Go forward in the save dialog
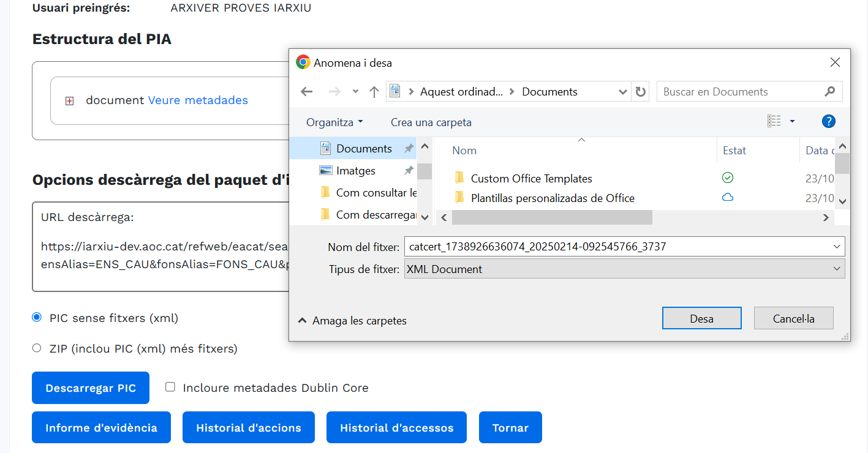This screenshot has height=453, width=868. coord(334,92)
